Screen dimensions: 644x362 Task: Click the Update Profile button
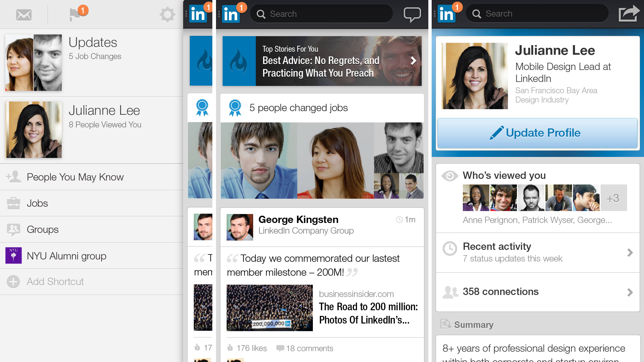pos(537,133)
